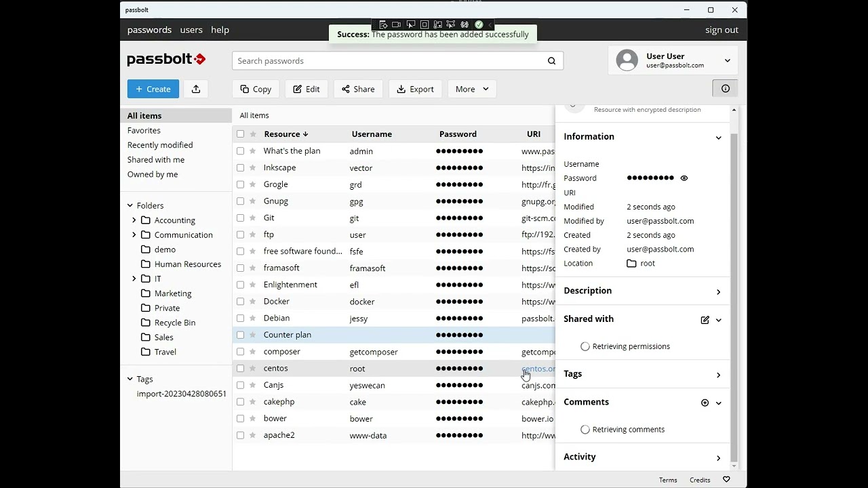Check the composer row checkbox

[x=240, y=352]
